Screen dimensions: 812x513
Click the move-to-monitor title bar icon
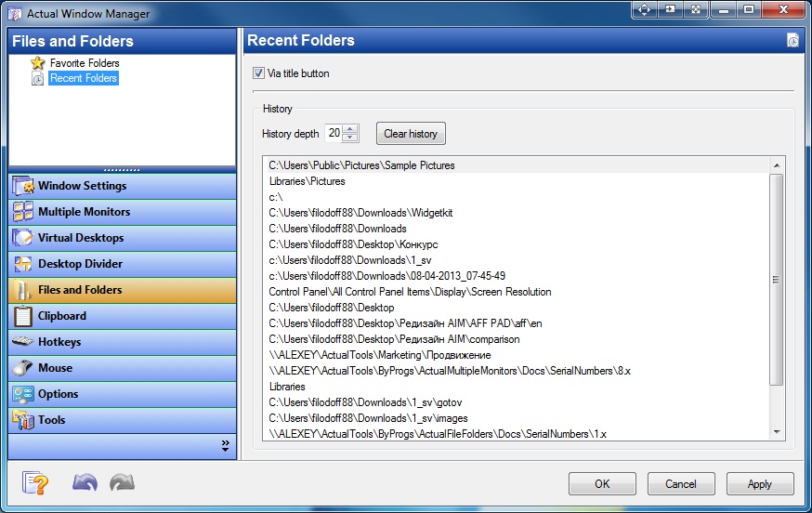point(644,9)
